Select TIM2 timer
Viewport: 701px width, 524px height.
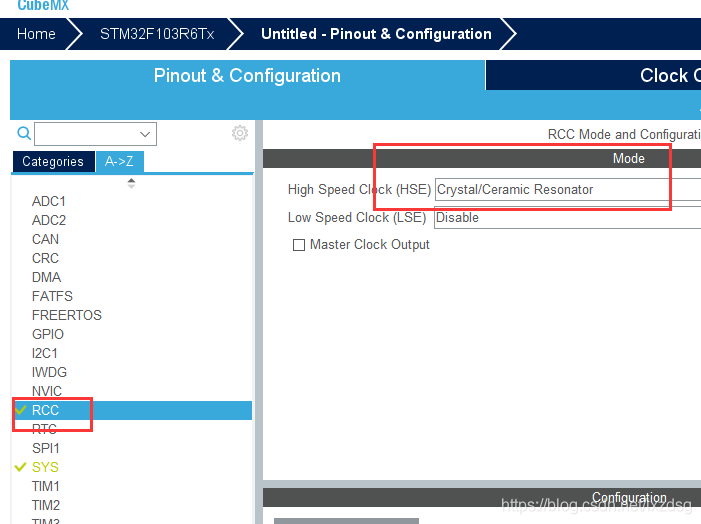[46, 505]
